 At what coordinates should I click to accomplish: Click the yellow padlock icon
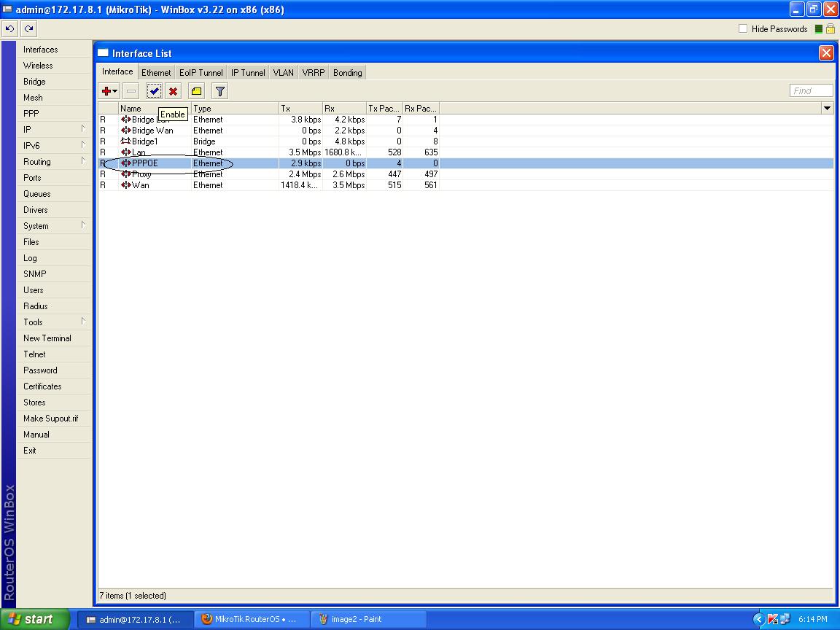pyautogui.click(x=831, y=29)
